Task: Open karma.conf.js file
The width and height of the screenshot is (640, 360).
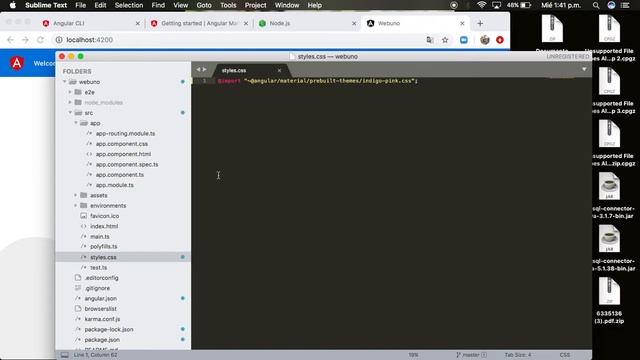Action: pos(102,319)
